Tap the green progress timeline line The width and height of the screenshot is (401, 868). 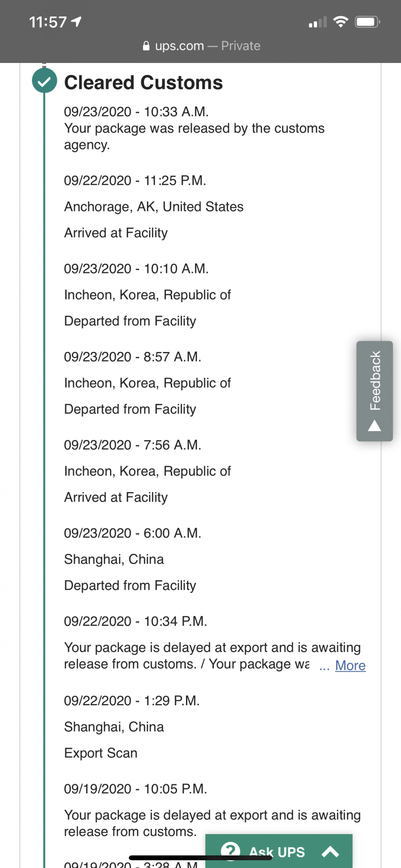(44, 477)
